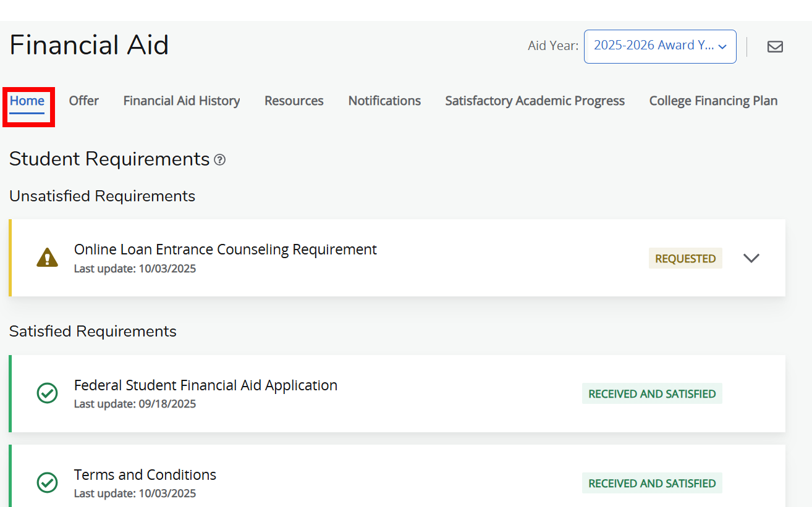Open the Notifications tab
The width and height of the screenshot is (812, 507).
click(x=384, y=101)
